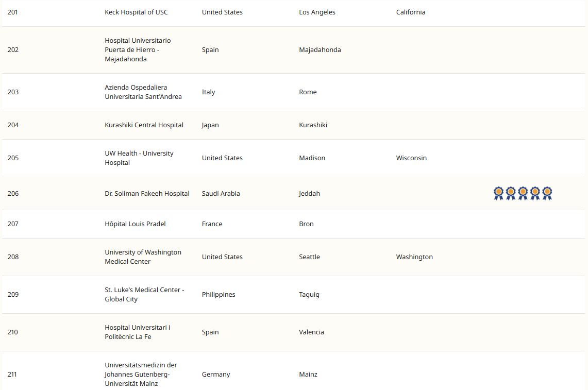
Task: Select the middle ribbon of the five award icons
Action: tap(523, 193)
